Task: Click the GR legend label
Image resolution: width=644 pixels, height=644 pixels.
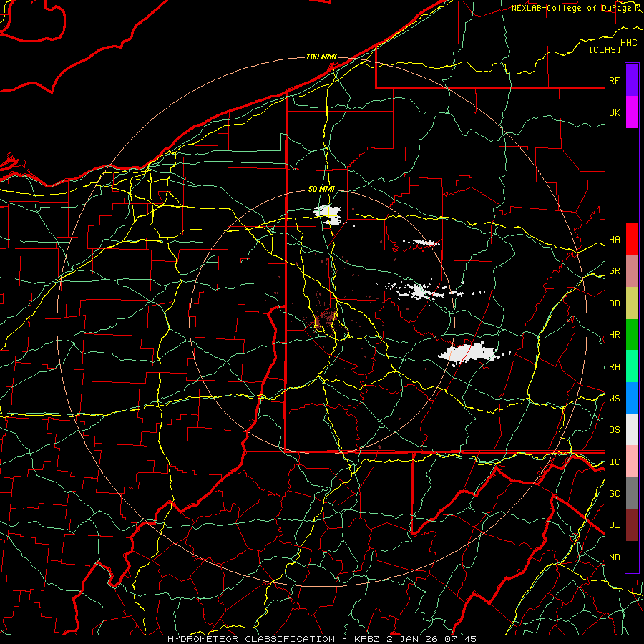Action: tap(614, 271)
